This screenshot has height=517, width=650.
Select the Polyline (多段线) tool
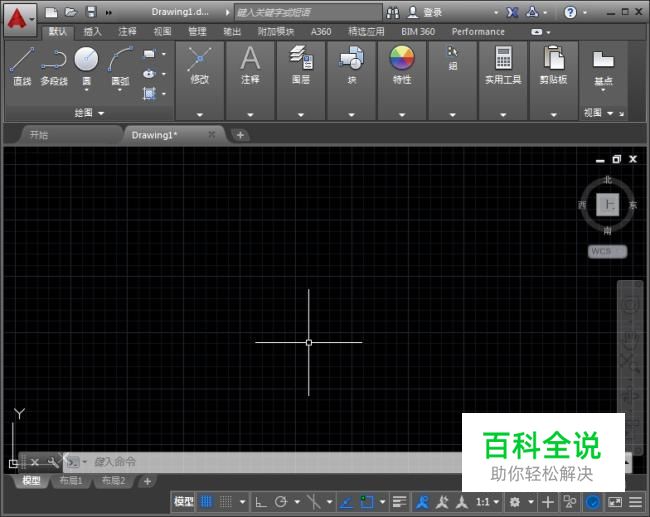(x=54, y=66)
